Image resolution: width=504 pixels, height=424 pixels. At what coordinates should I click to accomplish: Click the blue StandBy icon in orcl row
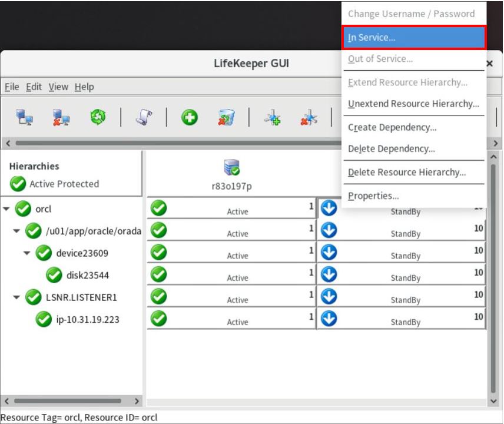(329, 208)
